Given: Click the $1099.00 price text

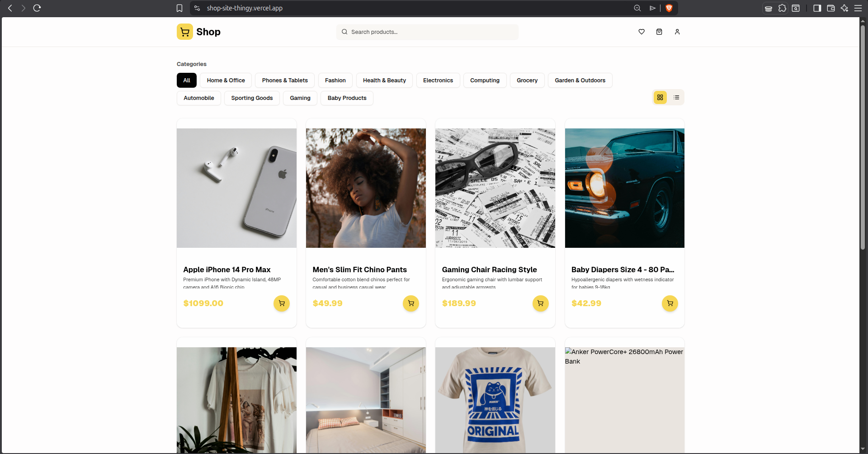Looking at the screenshot, I should [x=203, y=303].
